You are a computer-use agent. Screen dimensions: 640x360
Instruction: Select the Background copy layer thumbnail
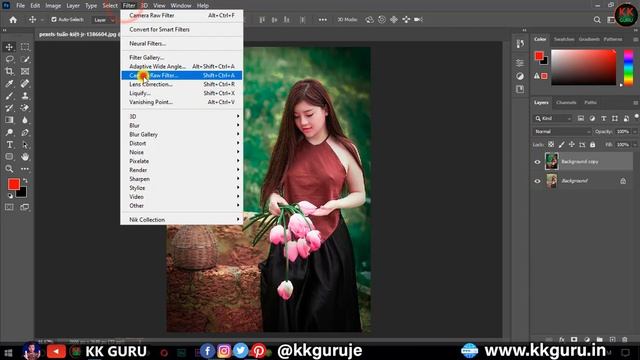tap(551, 162)
